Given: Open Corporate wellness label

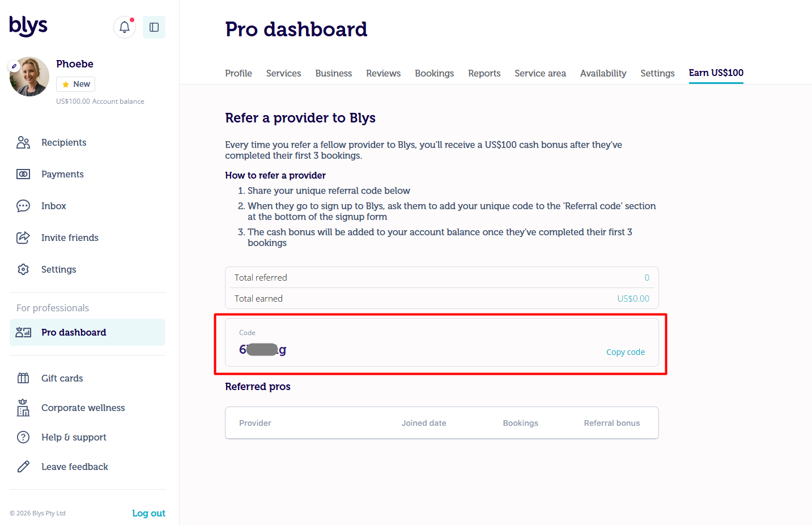Looking at the screenshot, I should [x=83, y=408].
